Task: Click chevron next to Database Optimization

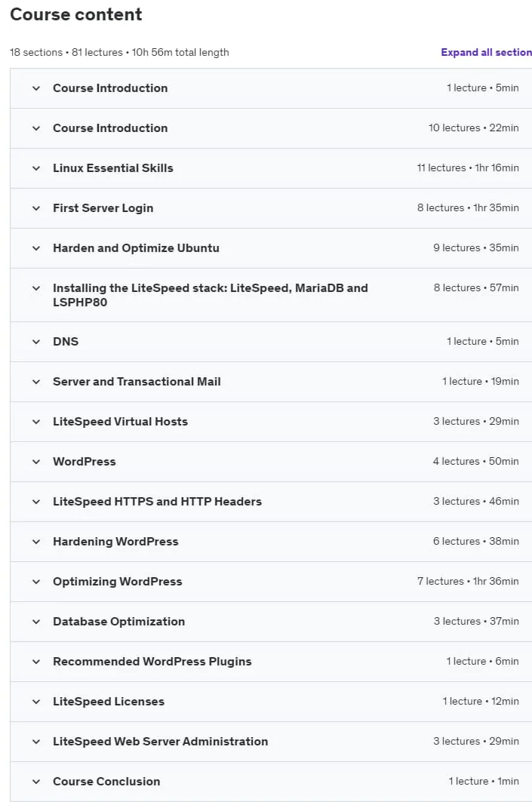Action: coord(36,622)
